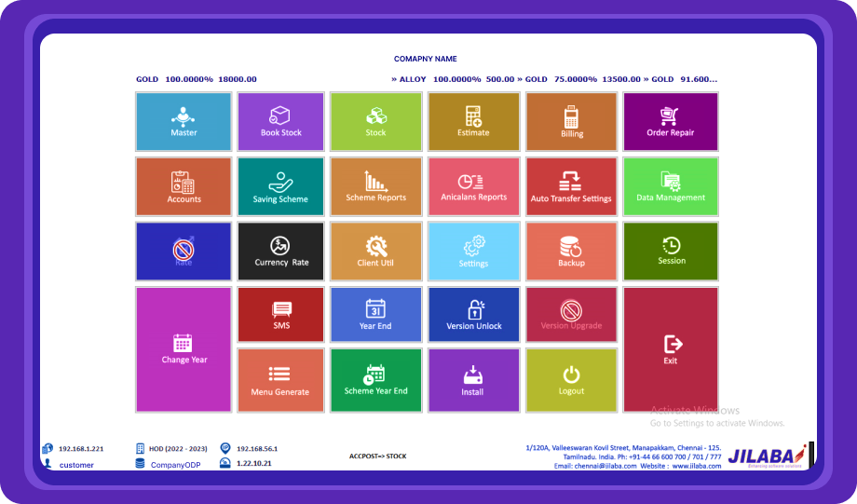Start a Backup from the tile
The image size is (857, 504).
click(571, 252)
